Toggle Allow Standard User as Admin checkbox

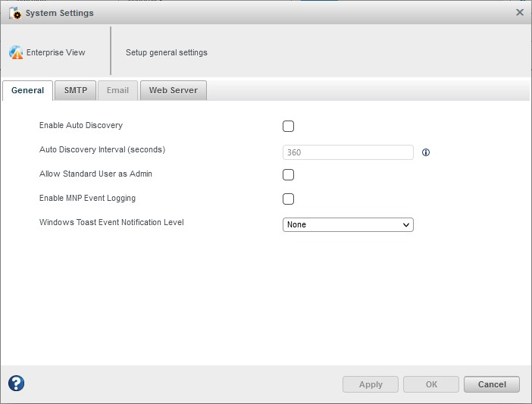click(288, 175)
